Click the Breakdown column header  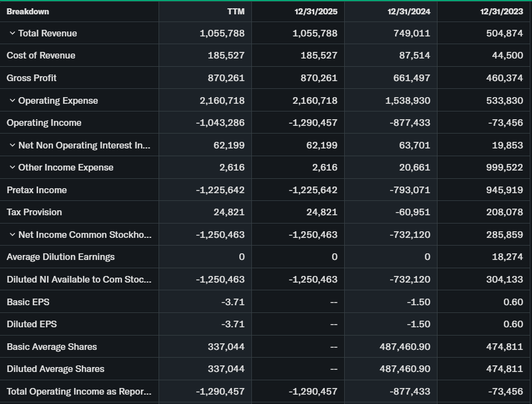pyautogui.click(x=28, y=12)
